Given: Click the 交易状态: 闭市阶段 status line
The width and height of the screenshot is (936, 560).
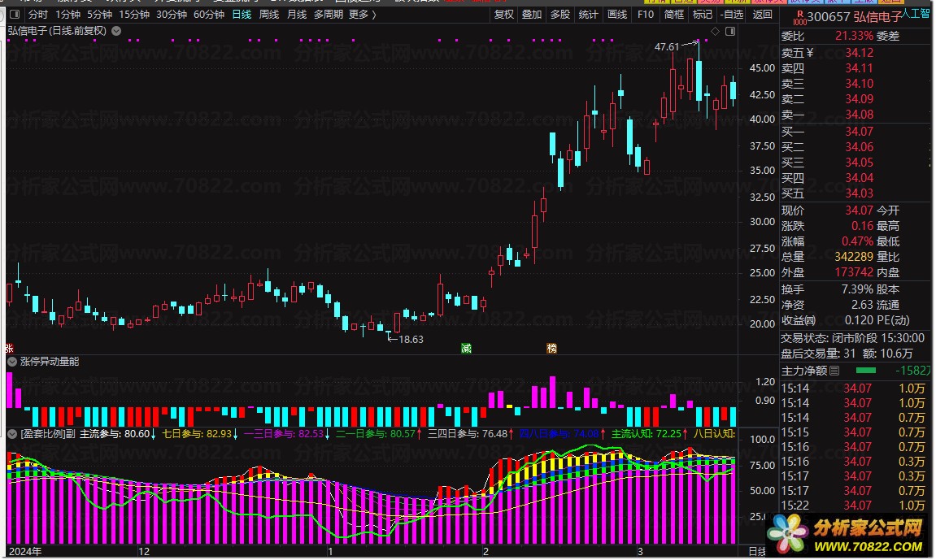Looking at the screenshot, I should (x=852, y=338).
